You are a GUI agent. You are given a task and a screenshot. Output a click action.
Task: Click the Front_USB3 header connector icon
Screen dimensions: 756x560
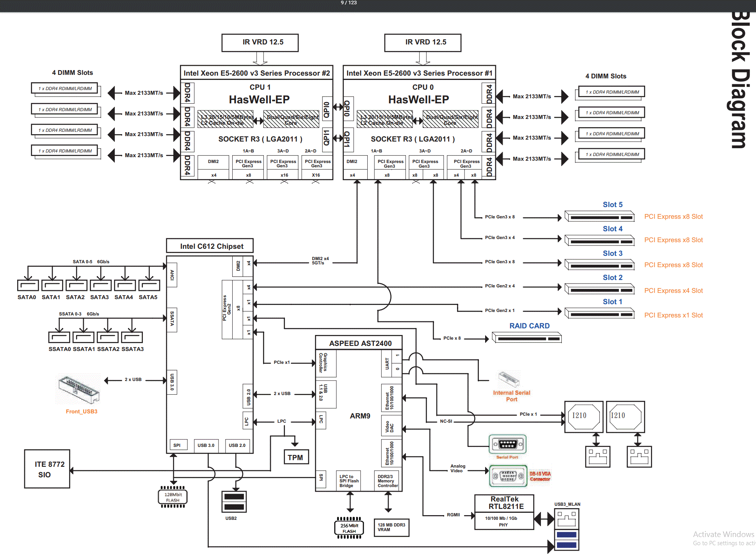coord(79,390)
